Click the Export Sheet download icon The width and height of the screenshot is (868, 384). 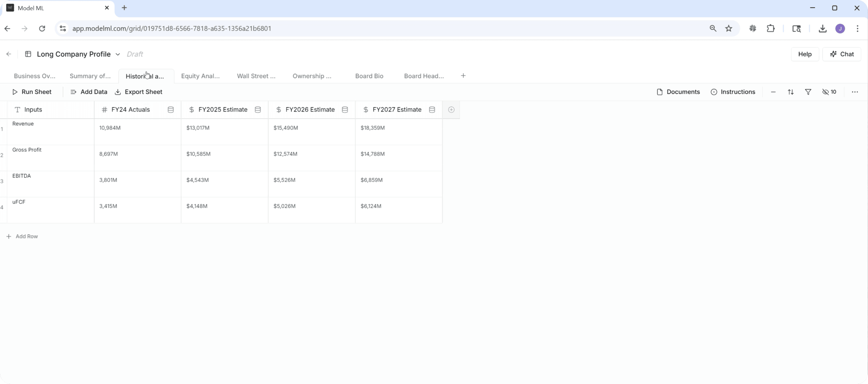(x=118, y=92)
